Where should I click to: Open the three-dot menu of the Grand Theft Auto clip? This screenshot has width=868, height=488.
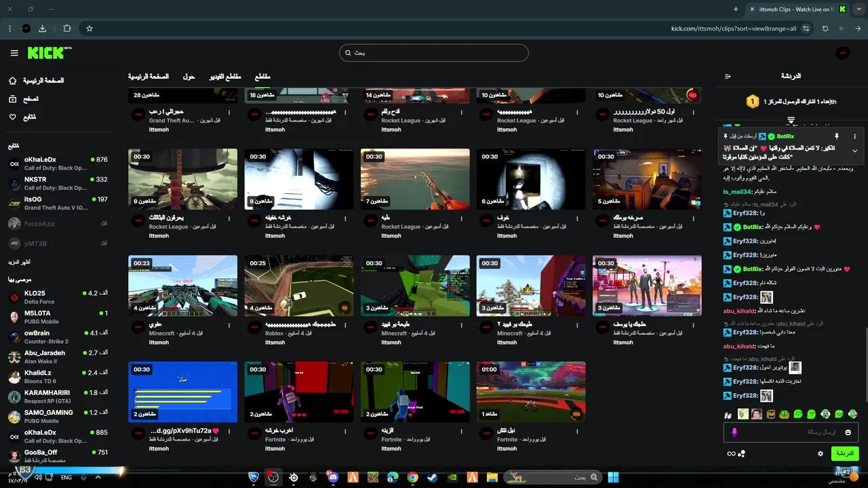click(229, 112)
